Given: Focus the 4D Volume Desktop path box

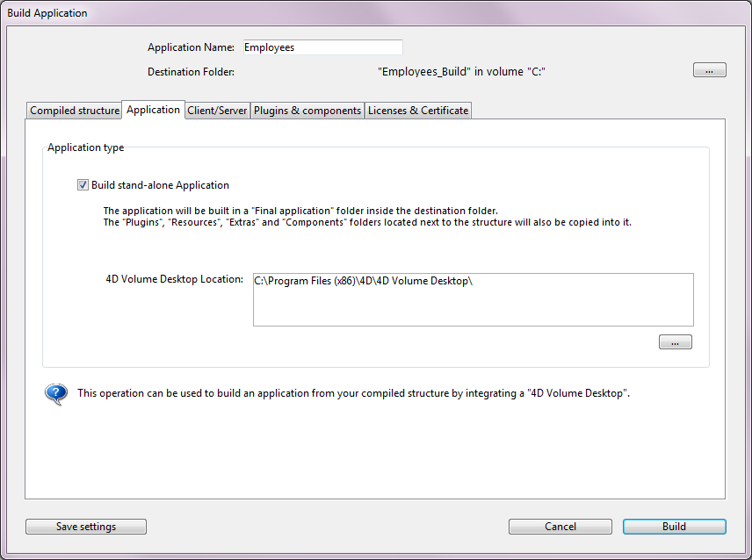Looking at the screenshot, I should [473, 299].
